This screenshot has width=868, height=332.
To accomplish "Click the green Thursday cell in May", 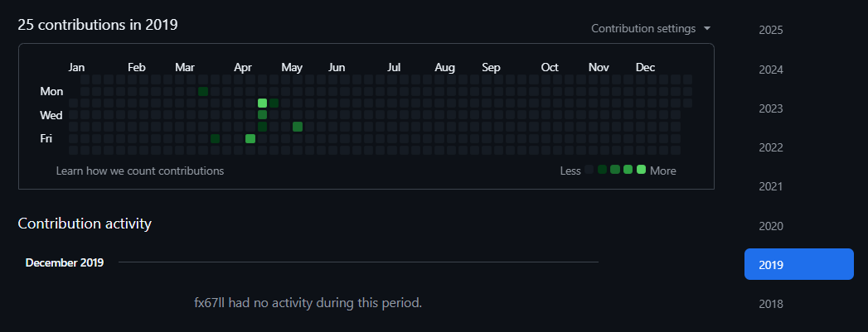I will click(x=298, y=127).
